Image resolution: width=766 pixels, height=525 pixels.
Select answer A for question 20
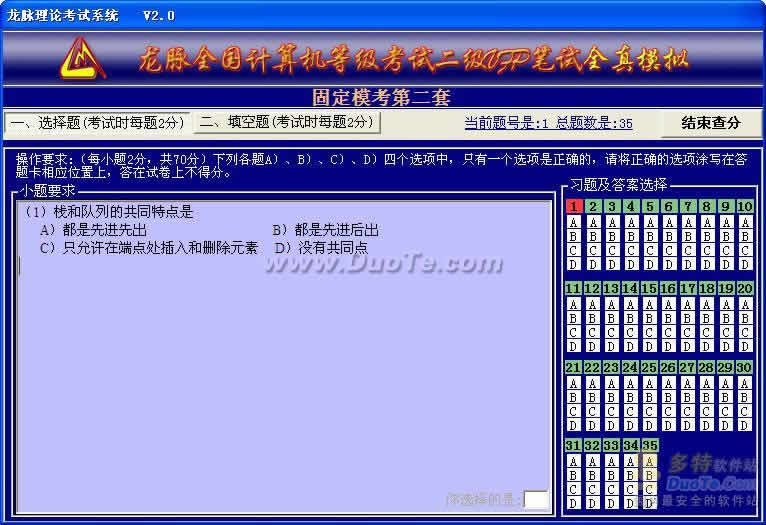[x=745, y=304]
